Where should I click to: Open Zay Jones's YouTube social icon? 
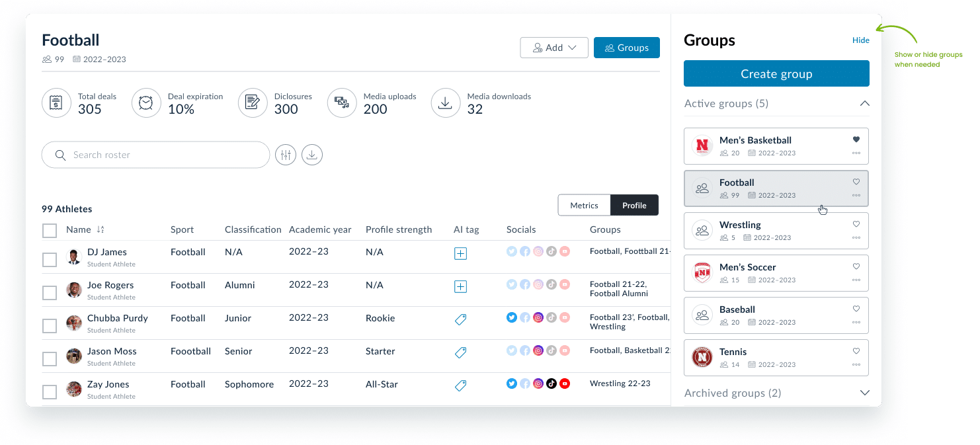[565, 384]
